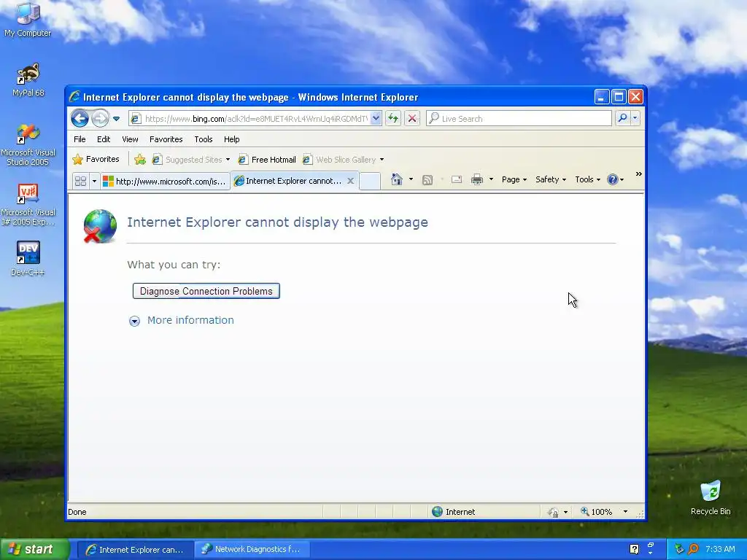
Task: Open the Tools menu in menu bar
Action: (203, 139)
